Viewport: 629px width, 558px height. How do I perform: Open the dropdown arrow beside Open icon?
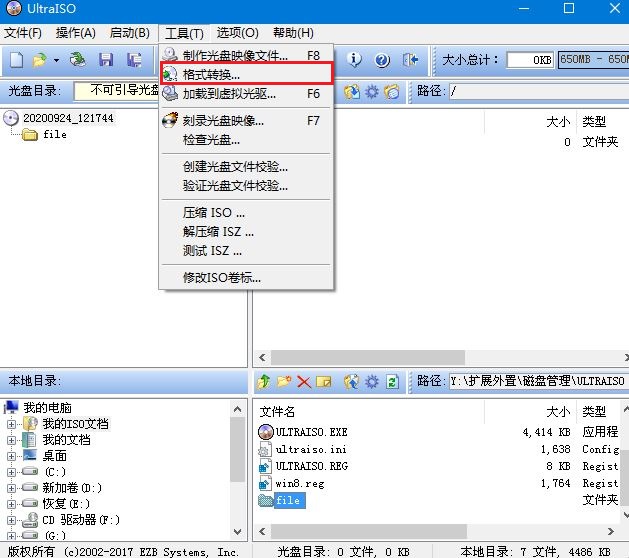point(57,61)
